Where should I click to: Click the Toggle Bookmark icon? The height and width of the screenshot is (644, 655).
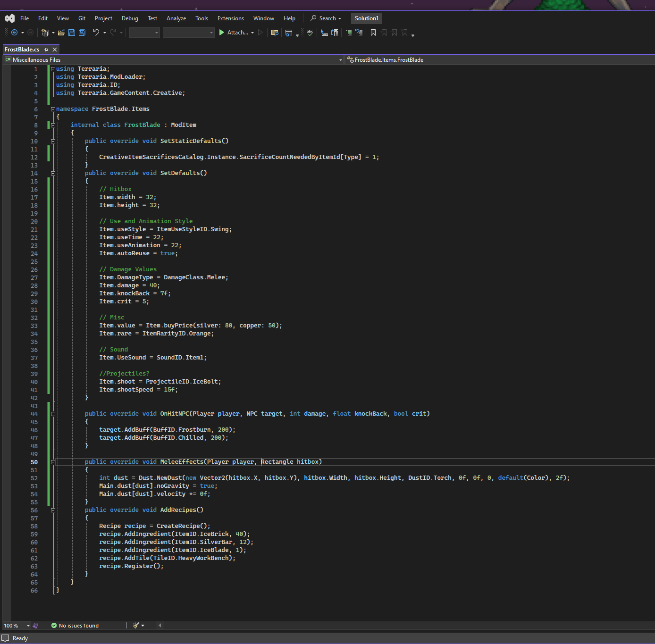pos(373,33)
